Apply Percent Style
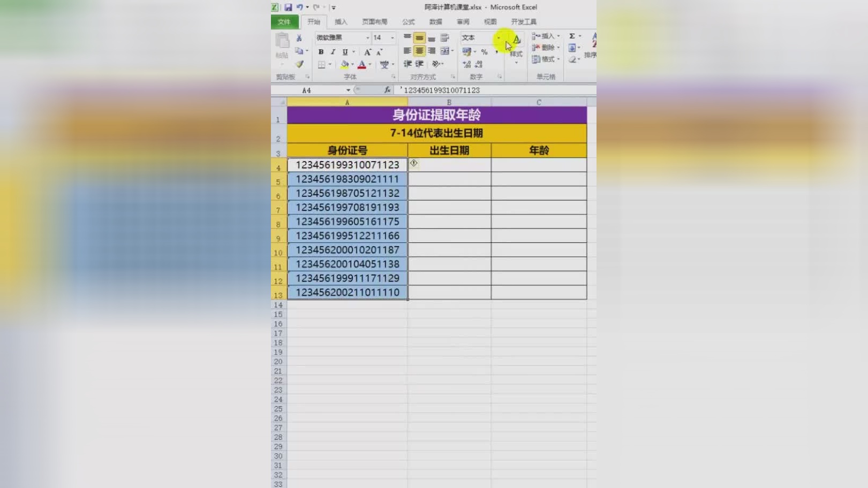Image resolution: width=868 pixels, height=488 pixels. click(484, 52)
